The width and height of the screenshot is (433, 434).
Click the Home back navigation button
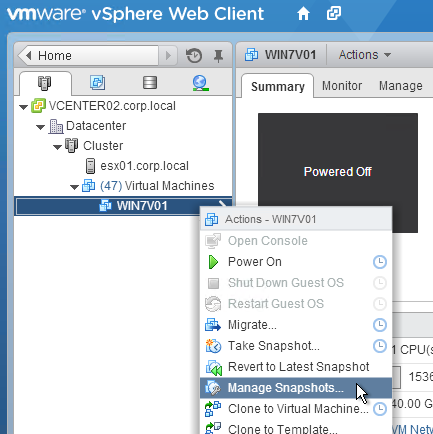point(87,56)
